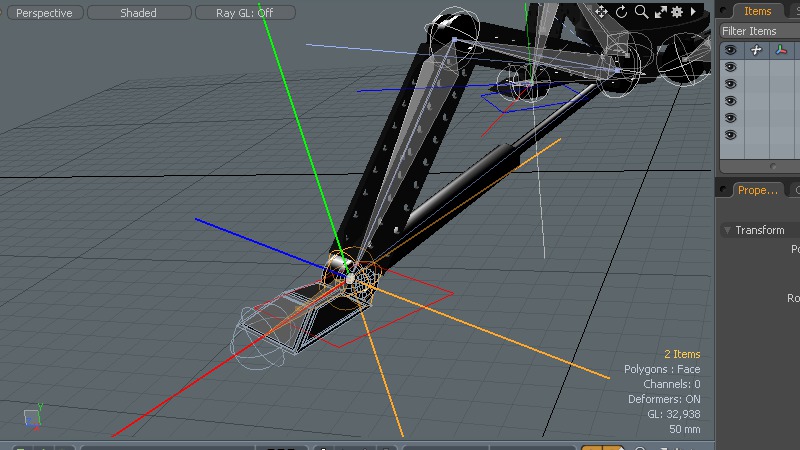Screen dimensions: 800x450
Task: Toggle visibility eye of fifth item row
Action: point(731,135)
